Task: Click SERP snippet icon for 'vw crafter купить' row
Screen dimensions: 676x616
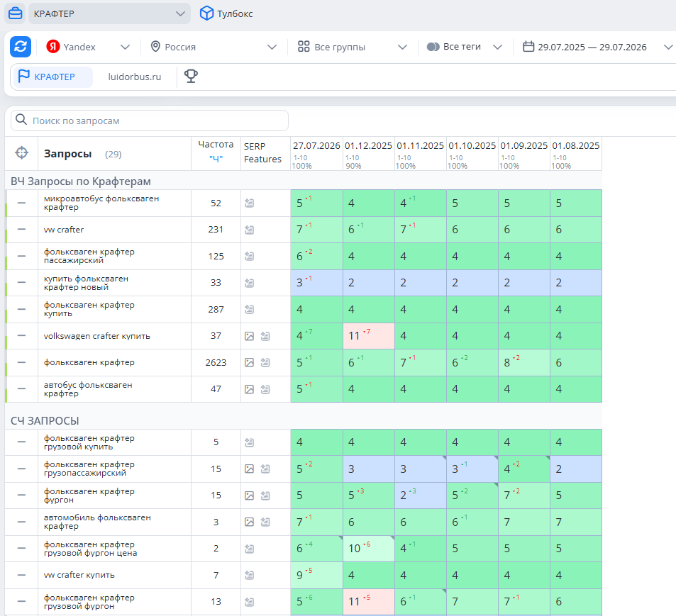Action: click(x=249, y=576)
